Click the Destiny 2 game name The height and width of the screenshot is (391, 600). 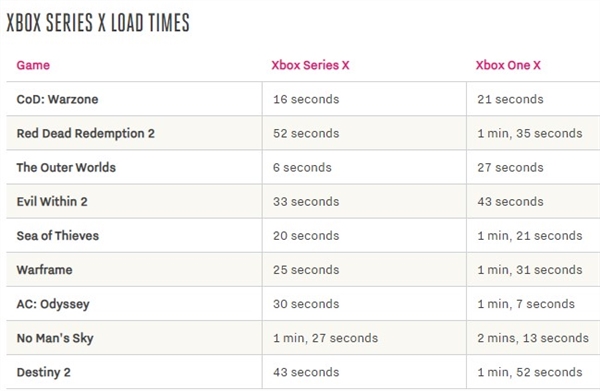click(x=44, y=372)
